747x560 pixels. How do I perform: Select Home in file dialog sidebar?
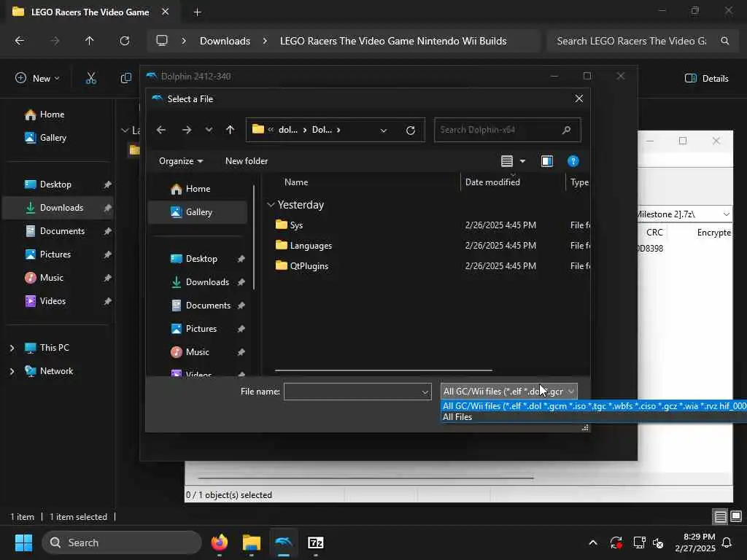click(x=197, y=189)
